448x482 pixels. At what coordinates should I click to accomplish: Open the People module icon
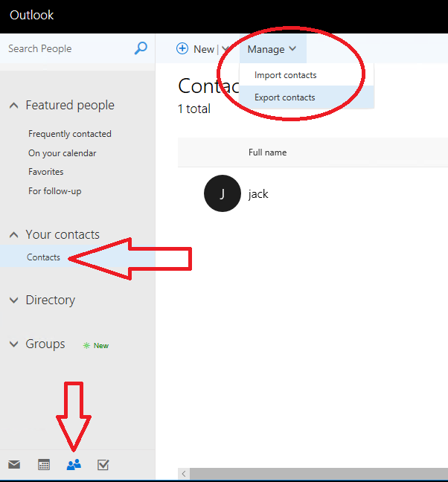coord(74,464)
